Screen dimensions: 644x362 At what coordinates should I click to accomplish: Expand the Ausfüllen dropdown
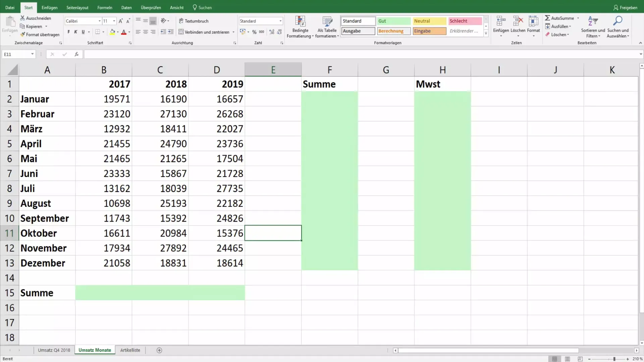570,26
